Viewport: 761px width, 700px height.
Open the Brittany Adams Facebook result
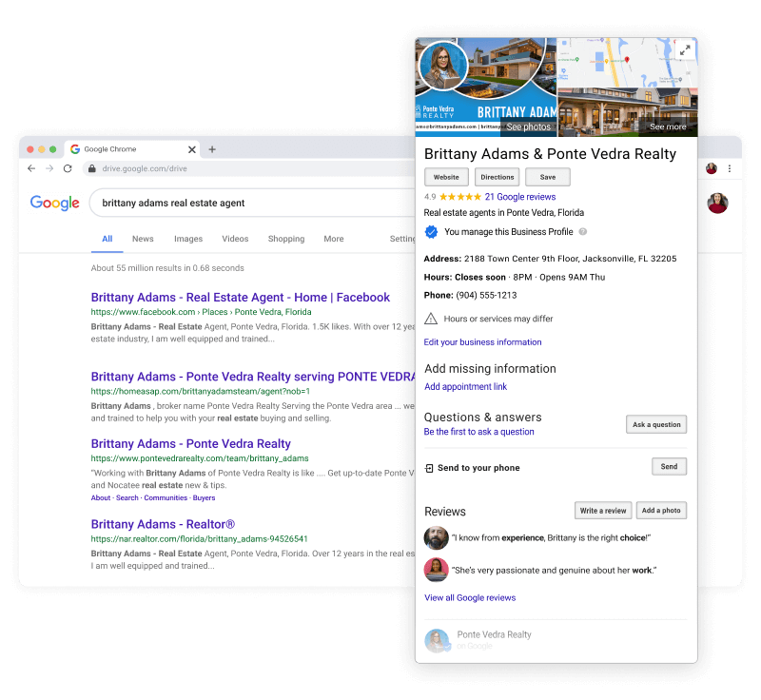tap(241, 298)
